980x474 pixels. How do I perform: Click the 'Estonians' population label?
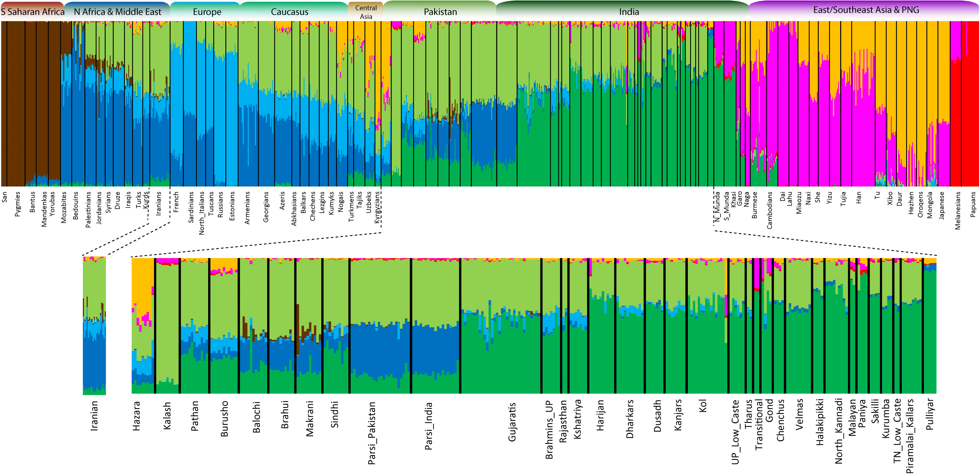pyautogui.click(x=232, y=206)
